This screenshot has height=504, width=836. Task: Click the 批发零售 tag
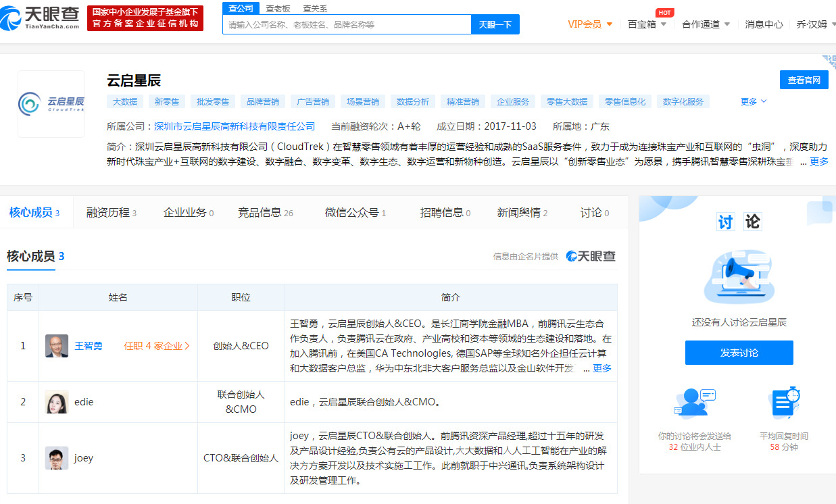click(213, 102)
